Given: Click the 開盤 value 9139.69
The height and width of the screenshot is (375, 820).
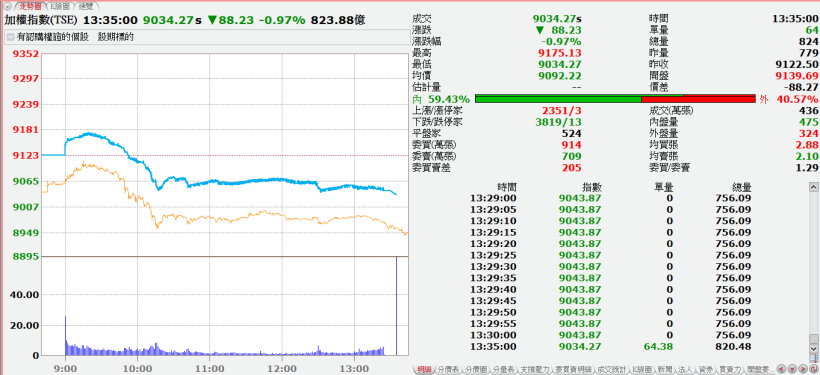Looking at the screenshot, I should (796, 76).
